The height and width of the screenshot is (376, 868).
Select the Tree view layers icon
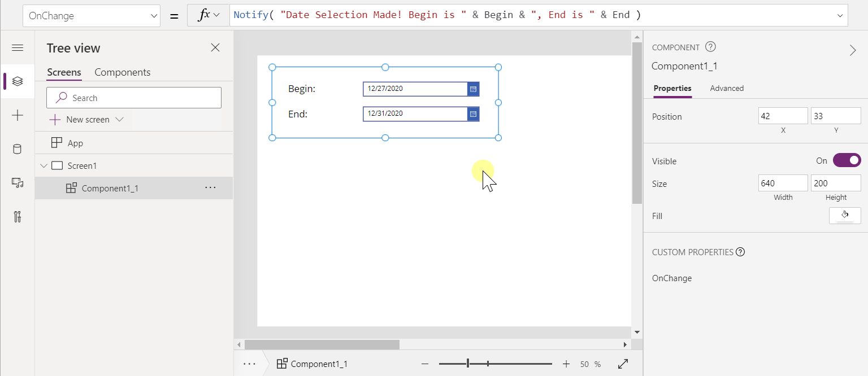coord(18,81)
